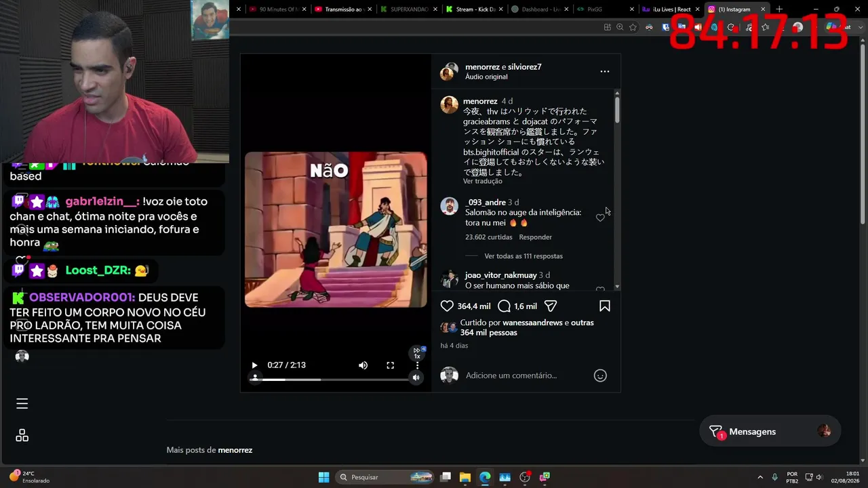Open the wanessaandrews profile from likes

[532, 323]
